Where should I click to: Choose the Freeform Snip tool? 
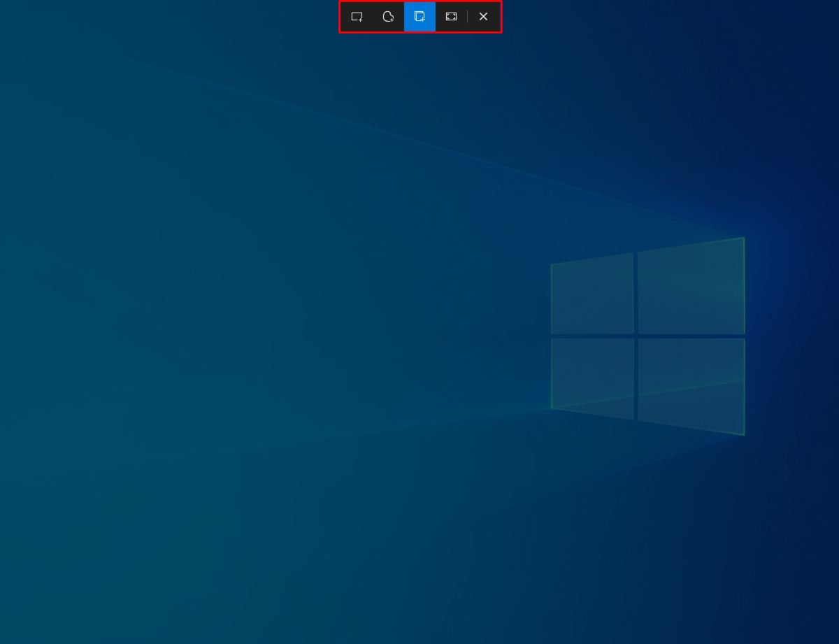[388, 17]
